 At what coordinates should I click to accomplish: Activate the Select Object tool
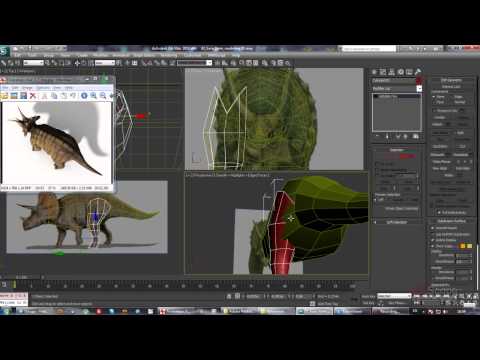[47, 63]
